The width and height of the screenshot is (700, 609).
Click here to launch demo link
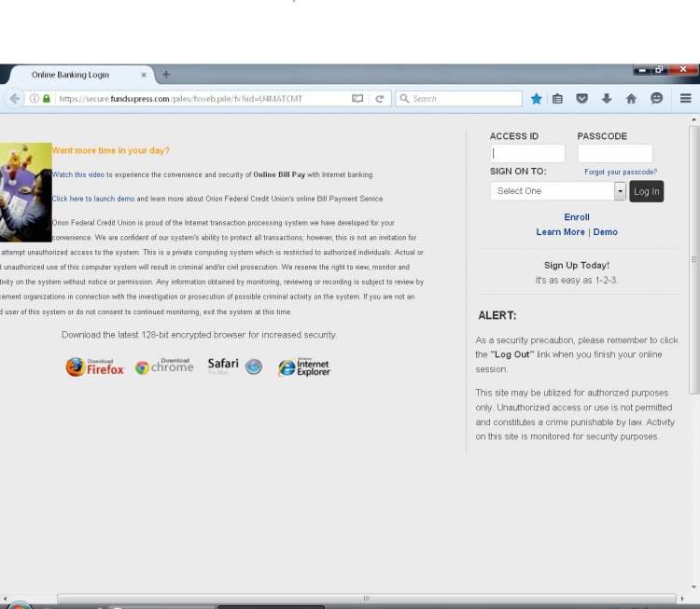[93, 199]
